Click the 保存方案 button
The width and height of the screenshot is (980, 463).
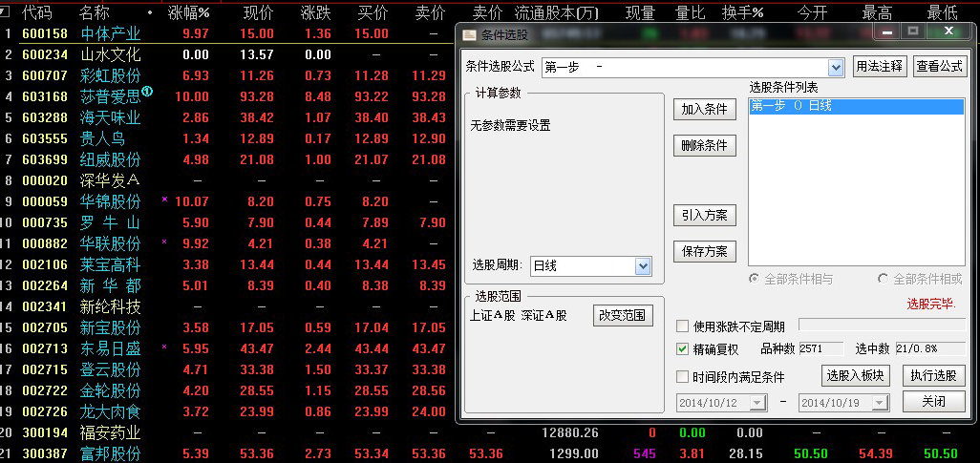coord(704,251)
